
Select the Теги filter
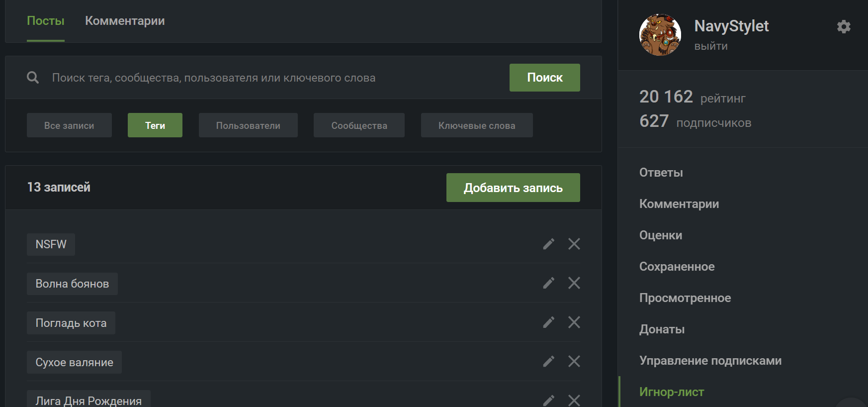[x=155, y=125]
